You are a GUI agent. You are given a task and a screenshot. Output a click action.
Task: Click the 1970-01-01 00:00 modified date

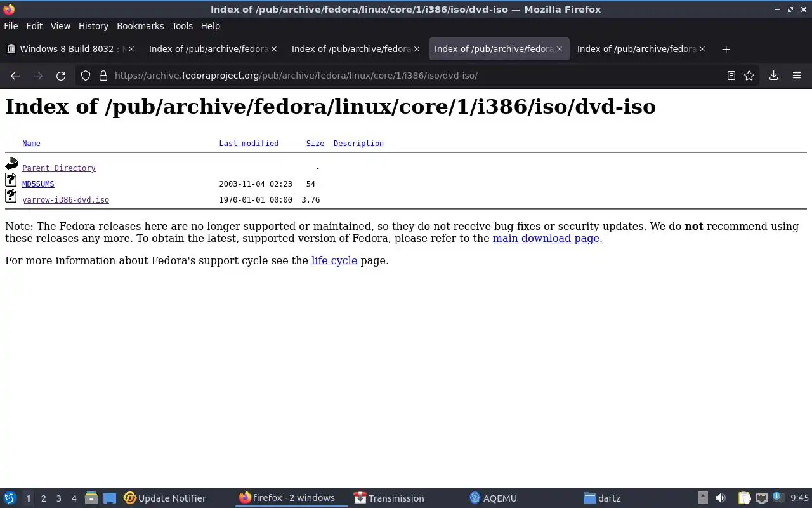click(256, 200)
